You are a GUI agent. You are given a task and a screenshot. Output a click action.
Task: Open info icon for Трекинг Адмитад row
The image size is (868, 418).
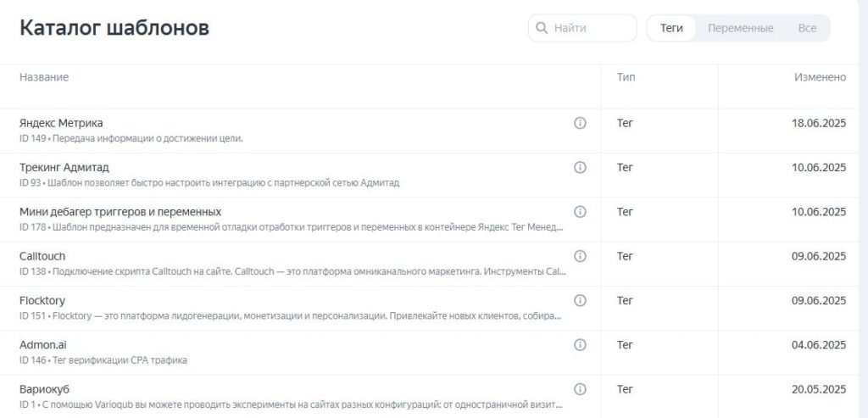[x=580, y=167]
